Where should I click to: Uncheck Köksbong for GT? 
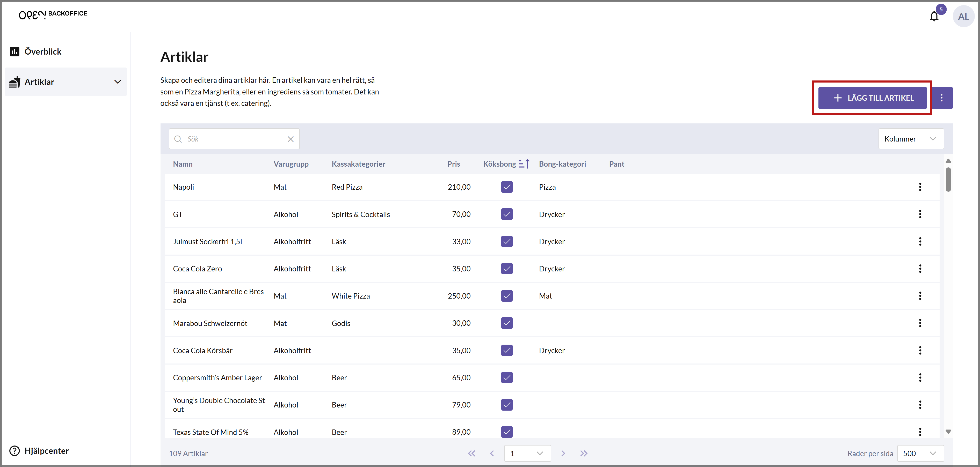pos(507,214)
